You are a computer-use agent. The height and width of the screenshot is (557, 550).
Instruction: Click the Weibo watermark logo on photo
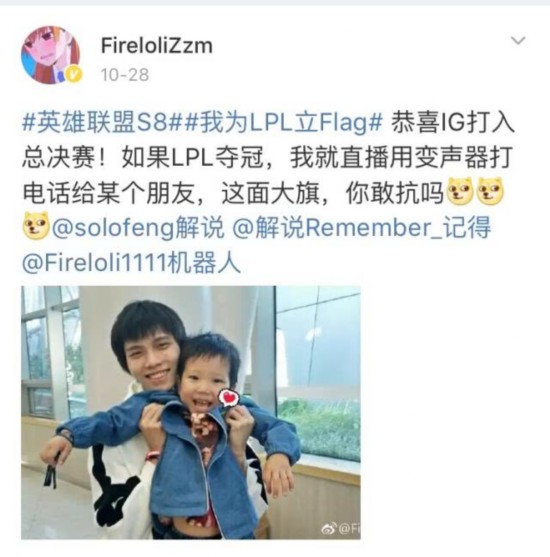pos(329,529)
